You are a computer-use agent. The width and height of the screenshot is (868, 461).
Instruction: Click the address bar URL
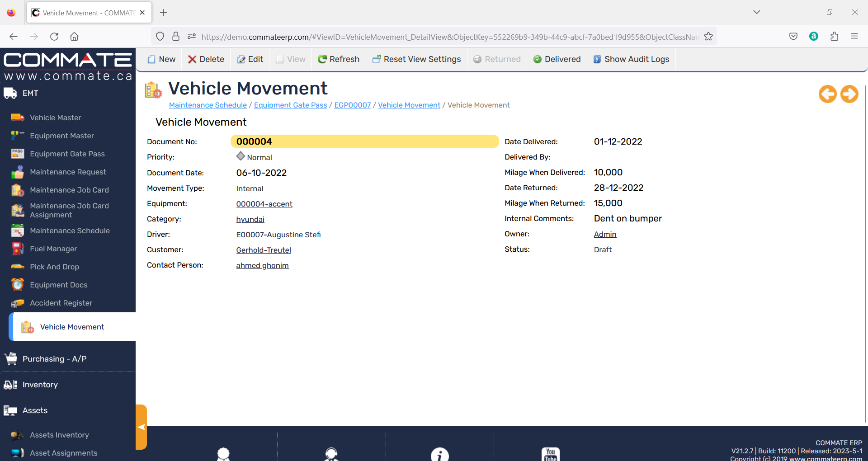click(x=450, y=37)
